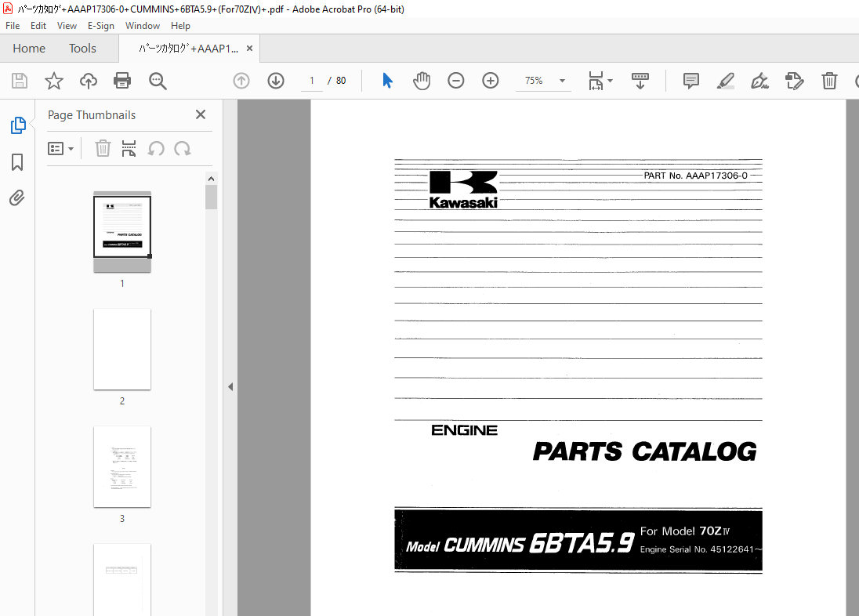Click the fit page scrolling icon
859x616 pixels.
click(x=596, y=81)
